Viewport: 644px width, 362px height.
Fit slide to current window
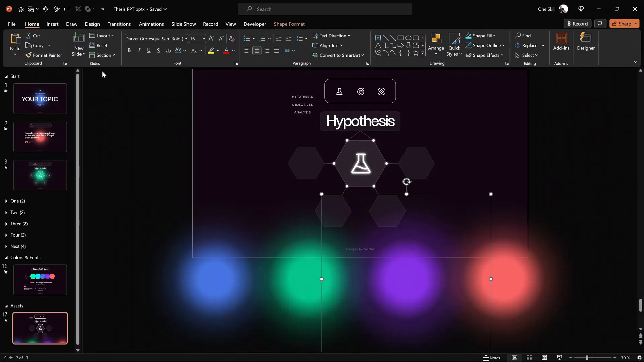(639, 358)
